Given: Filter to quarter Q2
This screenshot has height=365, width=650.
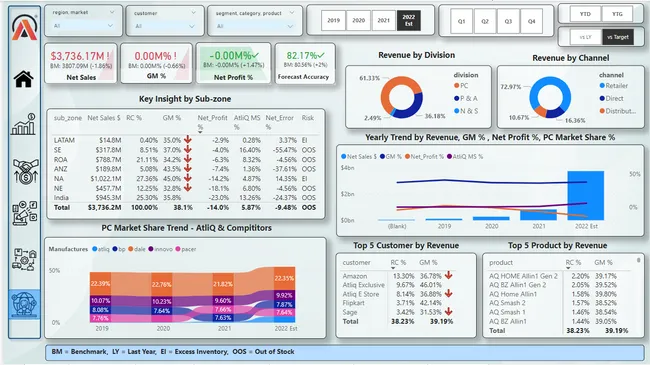Looking at the screenshot, I should pyautogui.click(x=485, y=21).
